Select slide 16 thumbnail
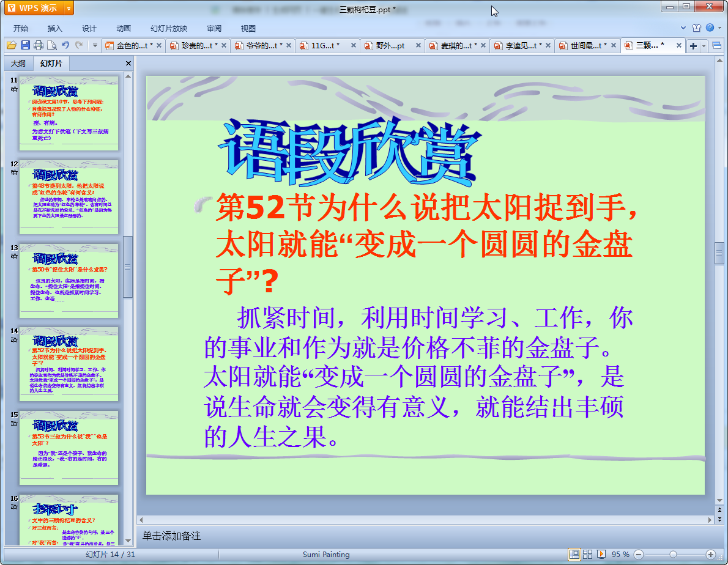 (x=69, y=520)
